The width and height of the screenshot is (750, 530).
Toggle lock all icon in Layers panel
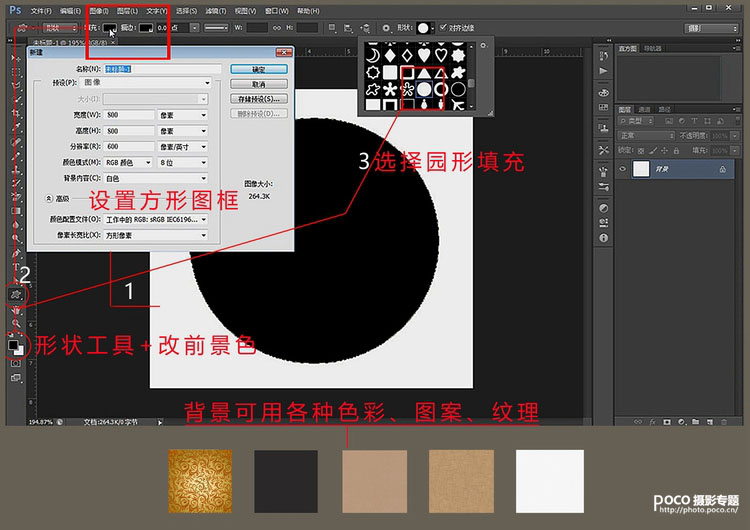676,151
